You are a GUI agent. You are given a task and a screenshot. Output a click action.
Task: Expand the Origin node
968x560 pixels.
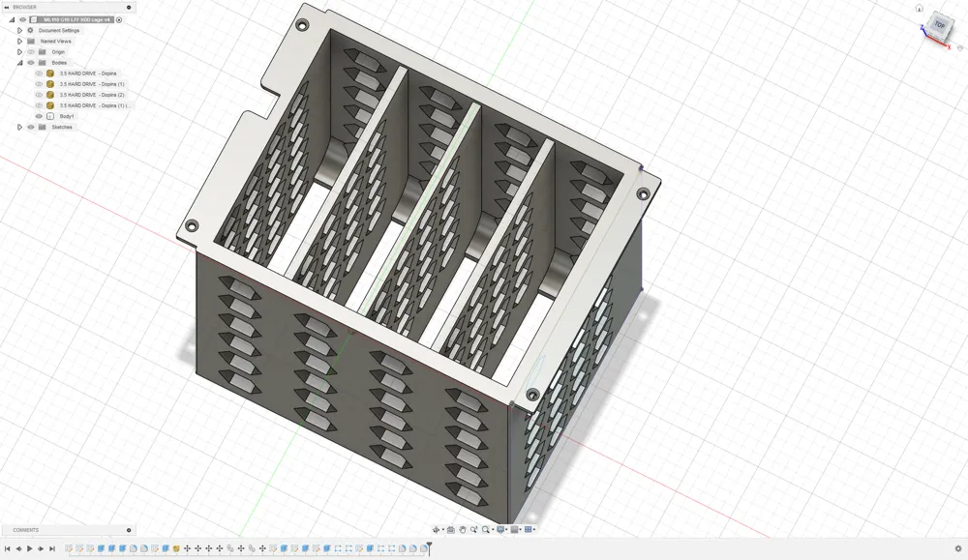point(19,52)
